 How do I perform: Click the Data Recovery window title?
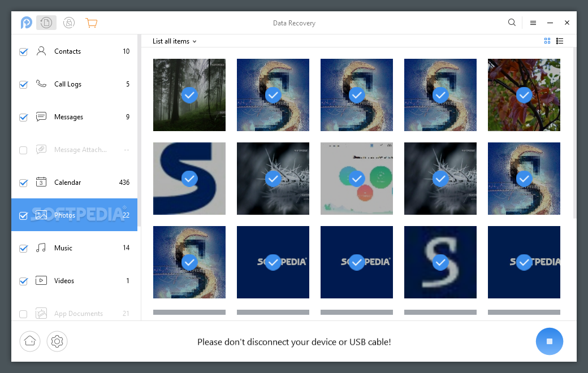pos(294,23)
